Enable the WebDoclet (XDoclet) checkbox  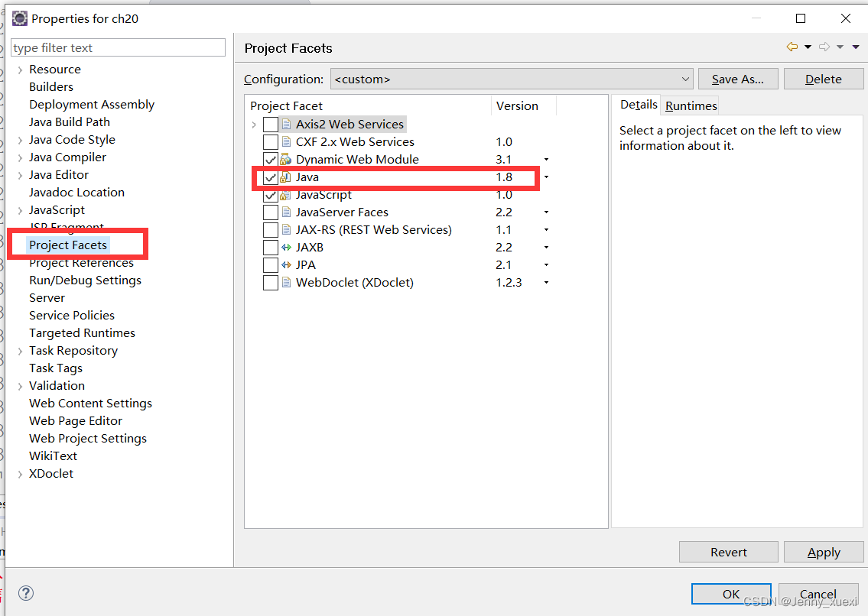[x=271, y=282]
